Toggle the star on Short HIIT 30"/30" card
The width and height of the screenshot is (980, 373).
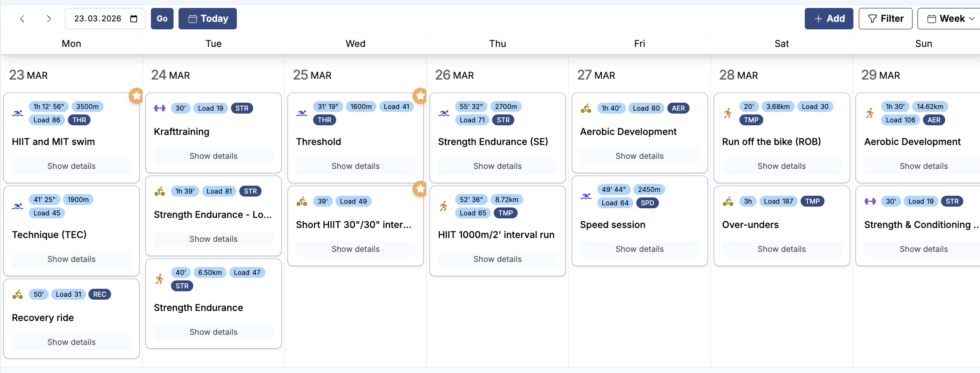(x=420, y=189)
